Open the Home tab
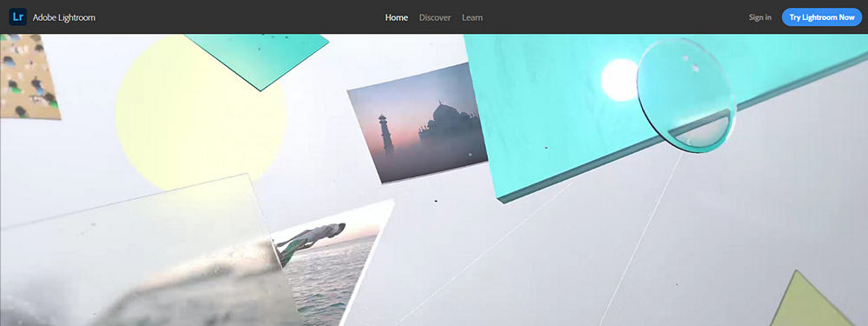 397,17
